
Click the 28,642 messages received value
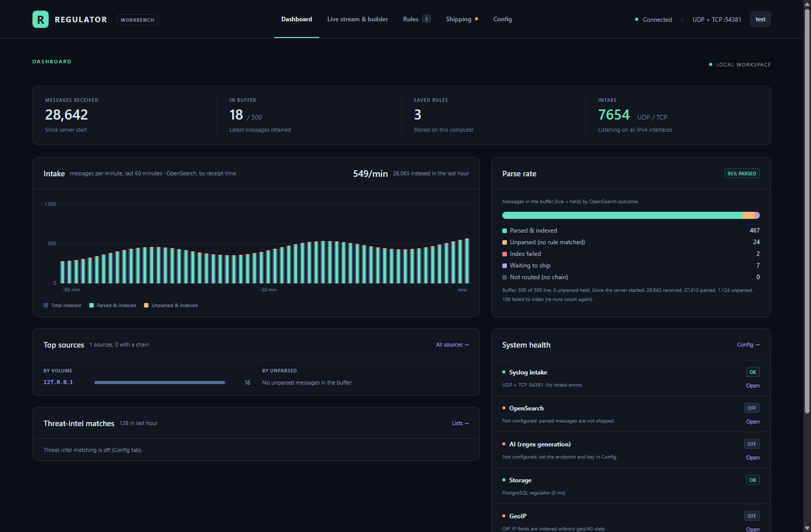(x=66, y=115)
